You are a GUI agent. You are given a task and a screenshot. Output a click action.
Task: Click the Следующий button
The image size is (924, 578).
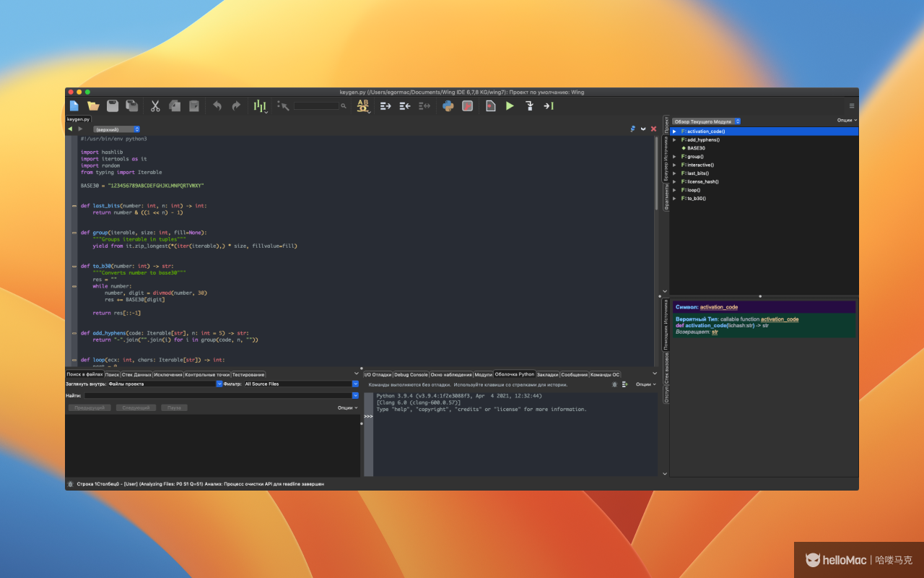click(x=136, y=408)
